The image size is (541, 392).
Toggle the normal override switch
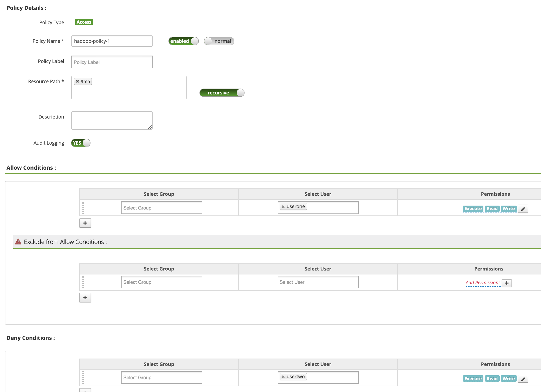[219, 41]
